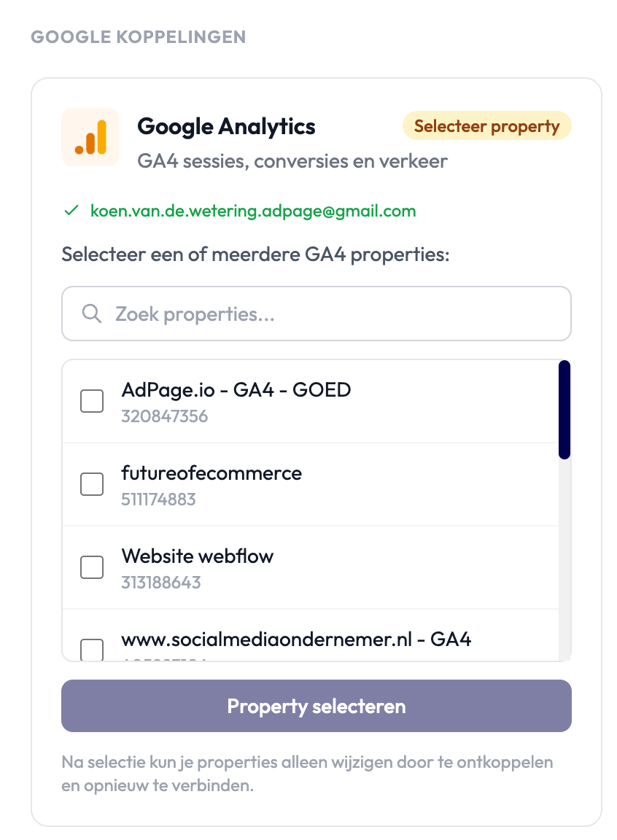This screenshot has width=617, height=840.
Task: Click the green connected checkmark icon
Action: click(71, 211)
